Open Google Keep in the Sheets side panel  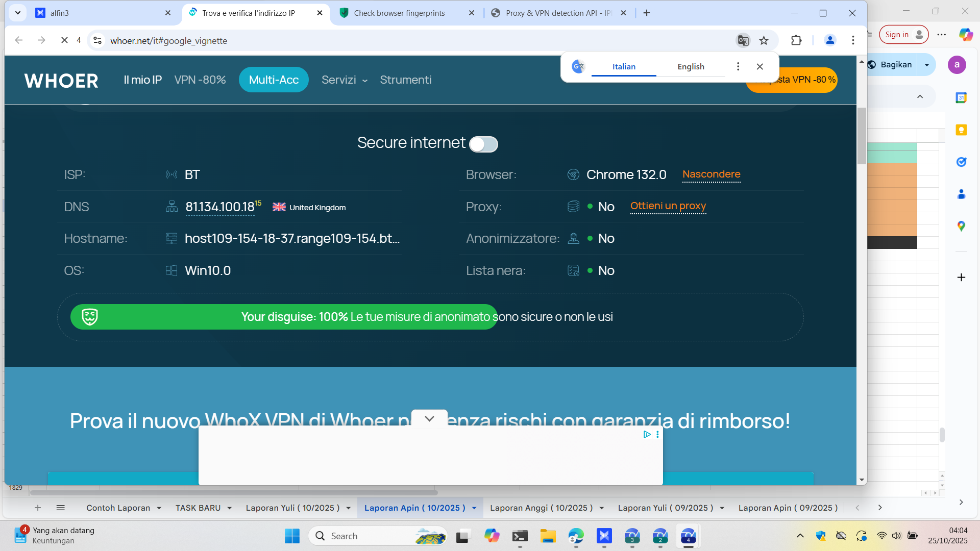(x=961, y=130)
